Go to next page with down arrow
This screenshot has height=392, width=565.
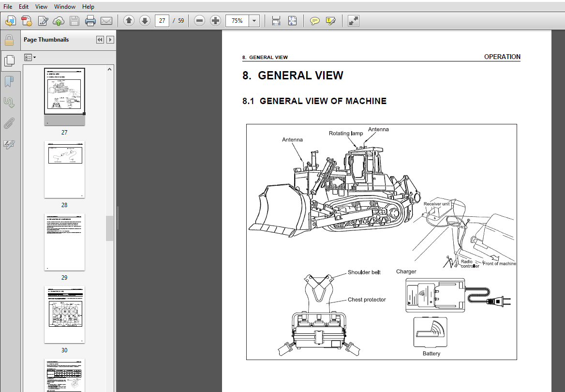click(145, 21)
